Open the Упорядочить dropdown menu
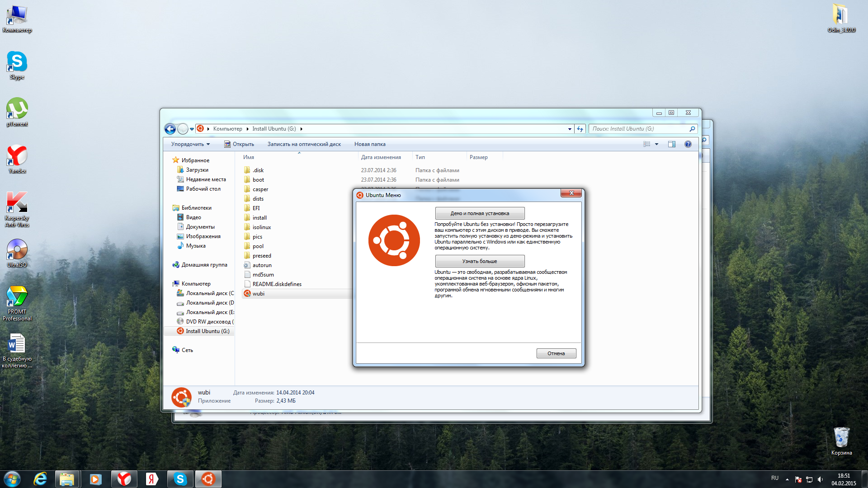 [190, 144]
